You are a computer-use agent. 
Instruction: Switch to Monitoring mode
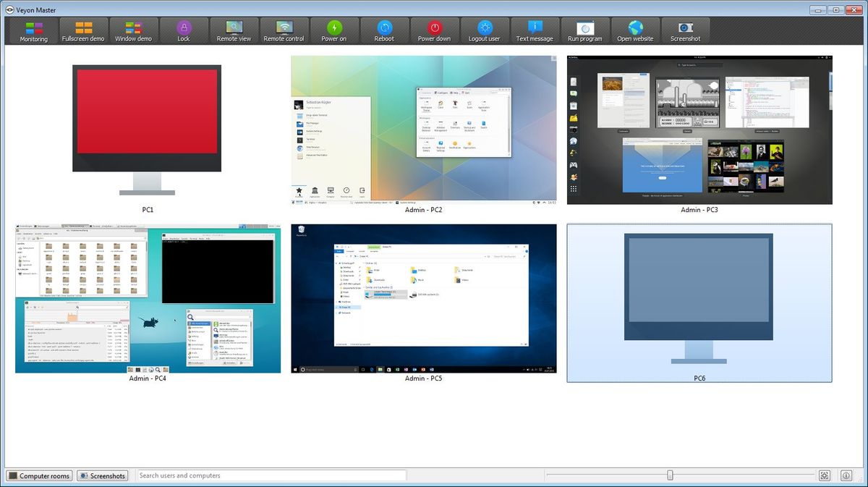click(33, 30)
